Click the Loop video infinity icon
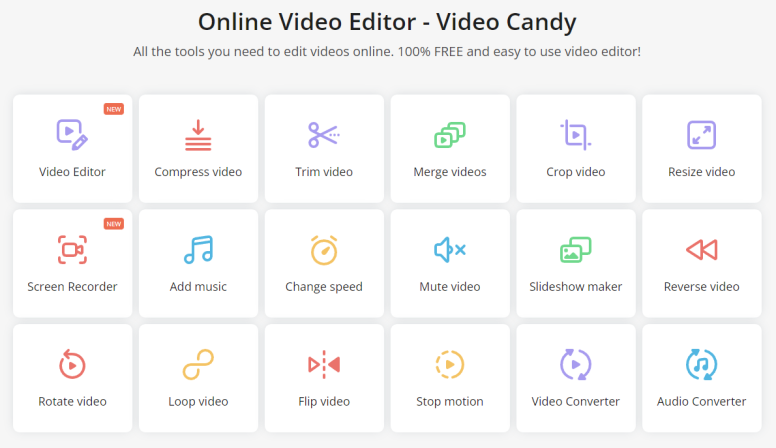Viewport: 776px width, 448px height. [x=198, y=364]
